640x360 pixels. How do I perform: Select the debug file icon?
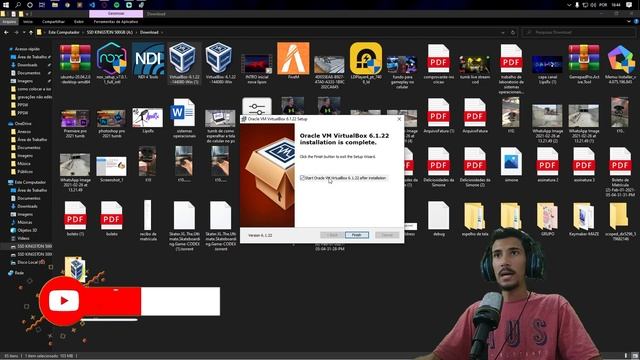pos(438,216)
